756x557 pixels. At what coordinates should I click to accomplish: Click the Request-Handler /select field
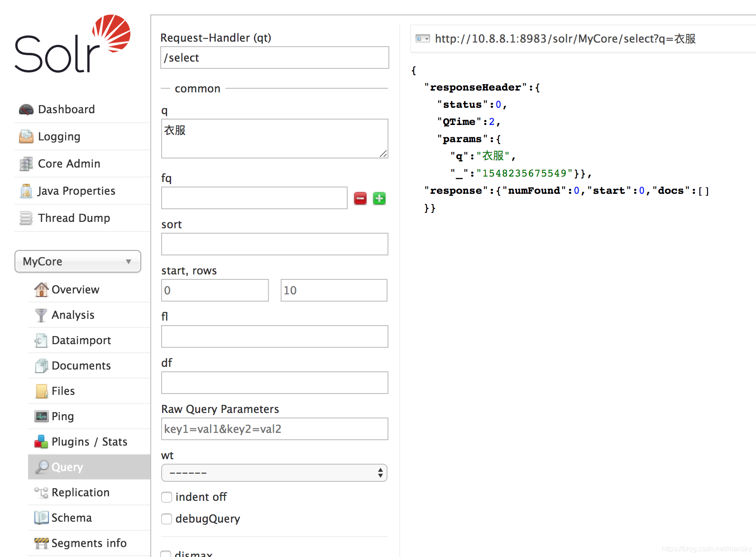(x=275, y=58)
